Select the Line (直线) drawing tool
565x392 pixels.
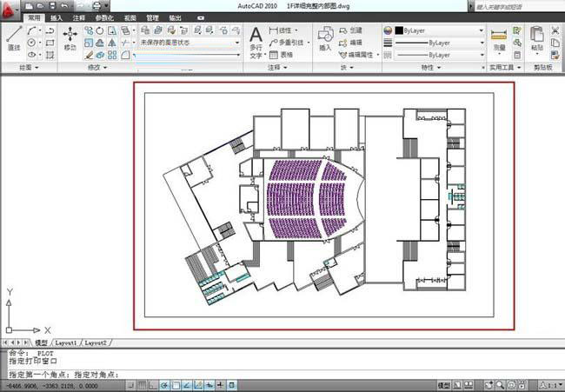(14, 38)
